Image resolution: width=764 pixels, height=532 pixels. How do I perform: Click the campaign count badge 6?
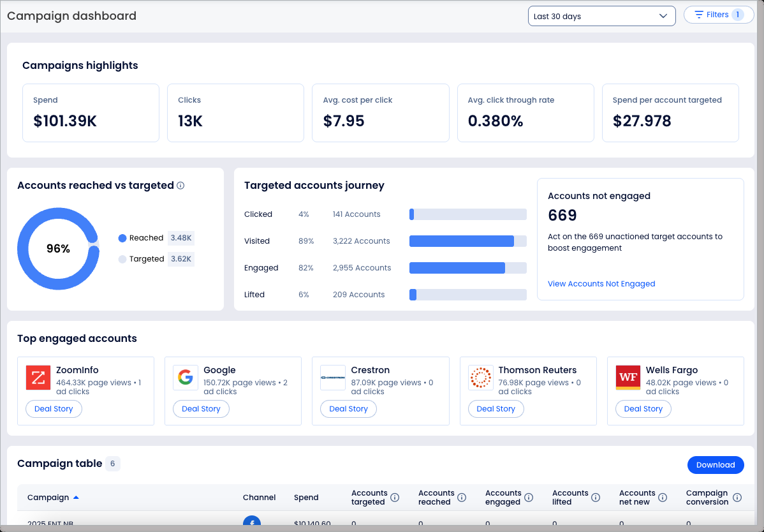pos(112,464)
